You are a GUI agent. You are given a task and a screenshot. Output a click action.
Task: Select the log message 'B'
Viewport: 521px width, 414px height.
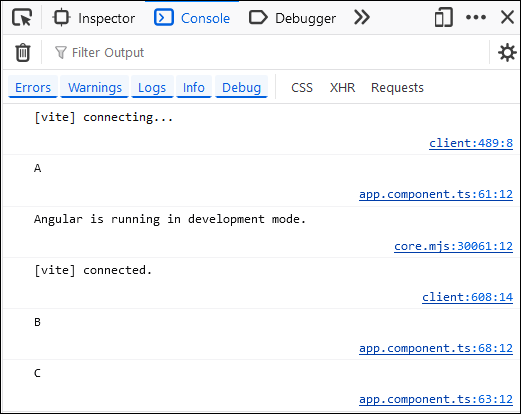(37, 322)
